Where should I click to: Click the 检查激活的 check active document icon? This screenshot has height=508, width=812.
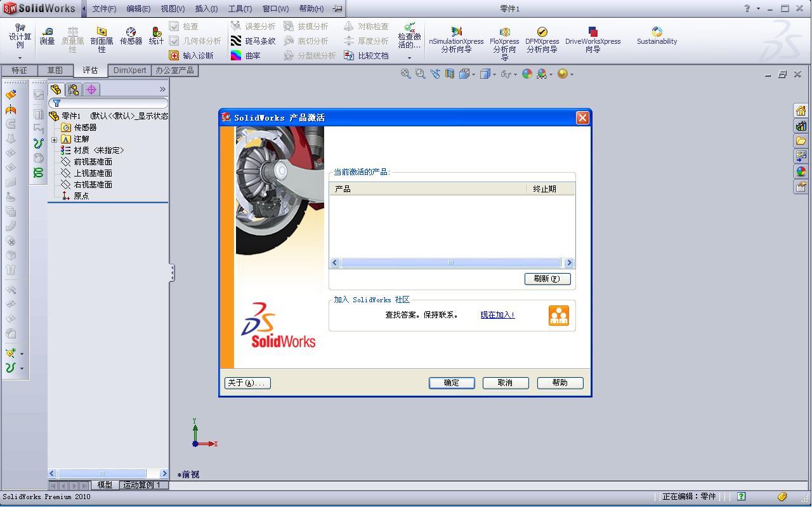(410, 28)
